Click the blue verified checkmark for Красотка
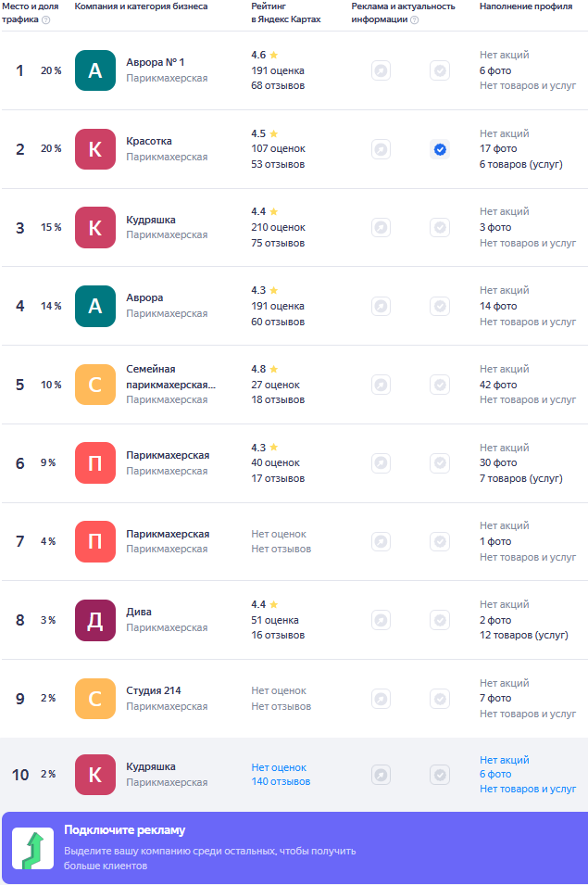The height and width of the screenshot is (885, 588). point(440,149)
